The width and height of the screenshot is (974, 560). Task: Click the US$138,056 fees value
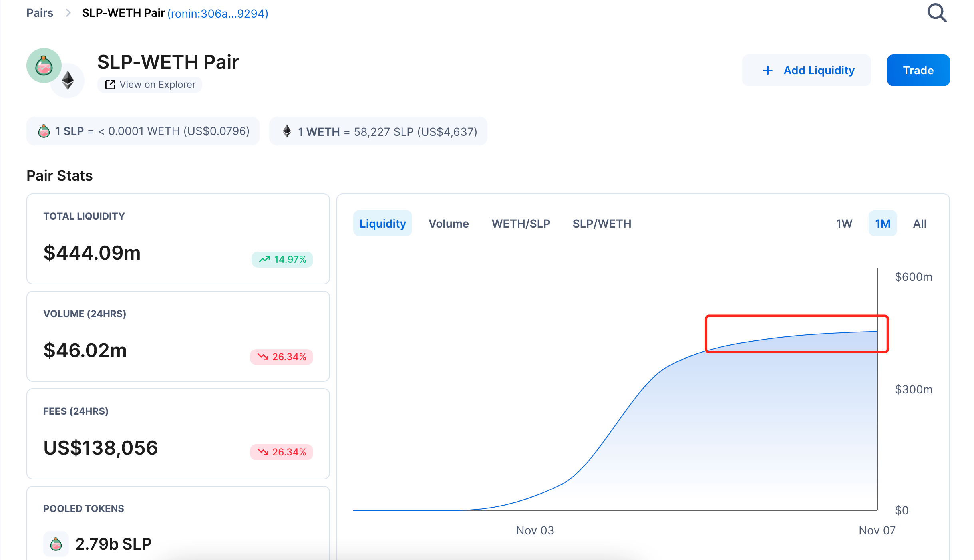(x=101, y=448)
